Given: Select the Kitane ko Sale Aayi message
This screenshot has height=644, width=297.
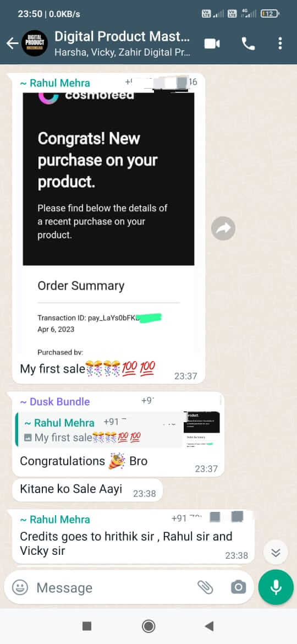Looking at the screenshot, I should click(87, 490).
